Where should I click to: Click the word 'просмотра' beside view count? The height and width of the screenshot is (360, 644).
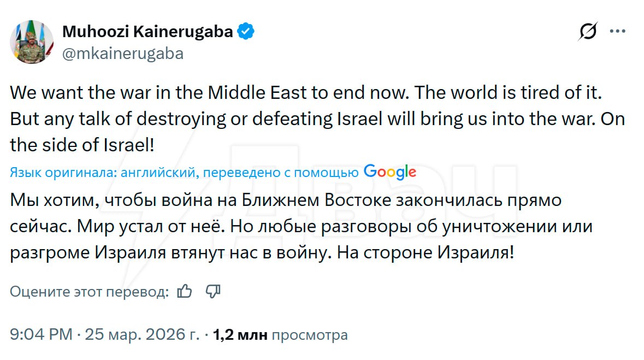(x=309, y=334)
